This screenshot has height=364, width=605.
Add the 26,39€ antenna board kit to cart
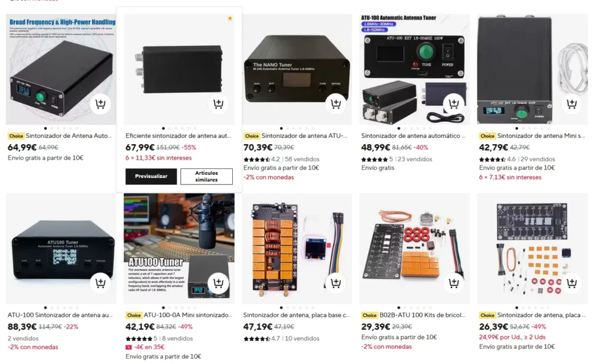coord(571,283)
